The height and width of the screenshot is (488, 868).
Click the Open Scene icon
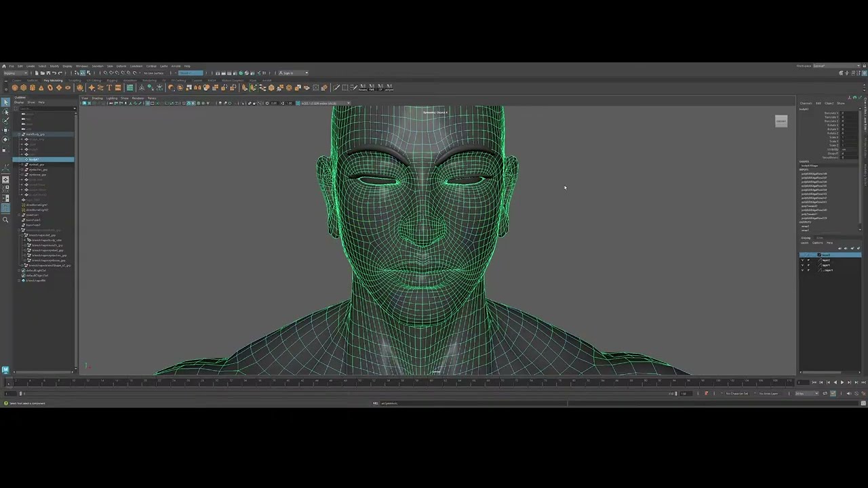pos(43,73)
